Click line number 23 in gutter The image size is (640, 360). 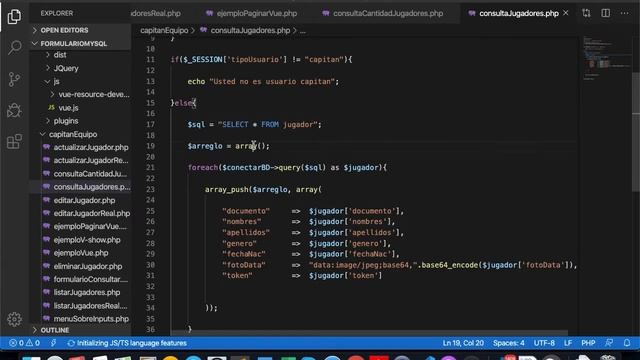150,189
